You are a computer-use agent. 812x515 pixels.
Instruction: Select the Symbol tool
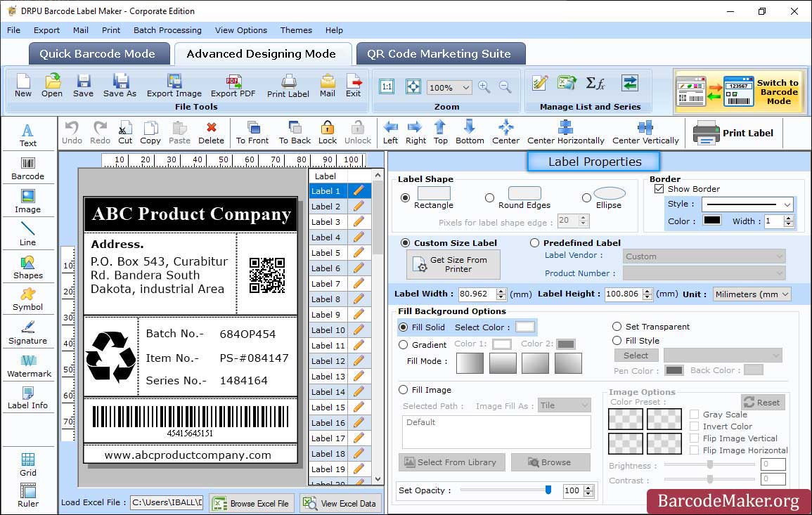point(28,300)
